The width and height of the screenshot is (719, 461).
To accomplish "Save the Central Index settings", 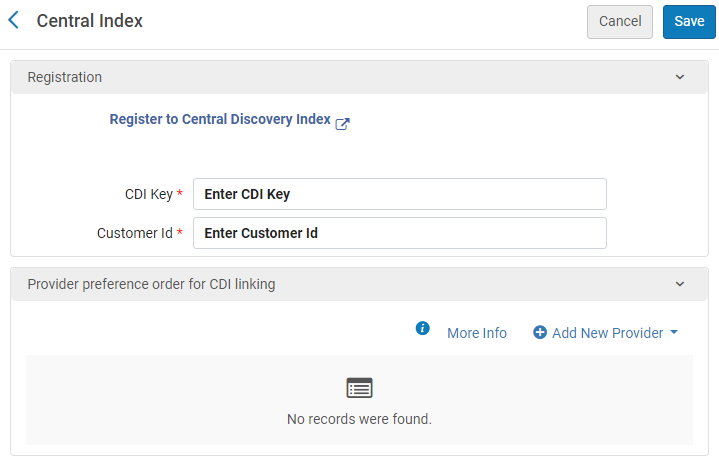I will coord(689,21).
